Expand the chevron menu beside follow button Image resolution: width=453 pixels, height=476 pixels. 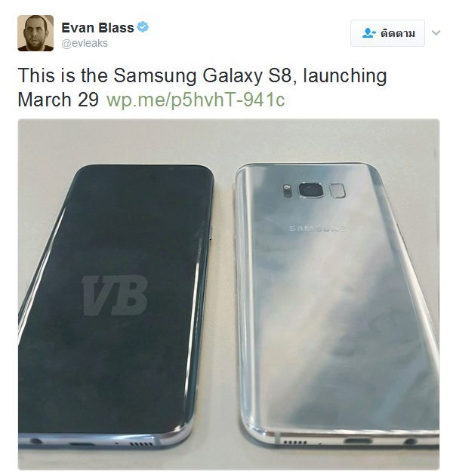(436, 32)
